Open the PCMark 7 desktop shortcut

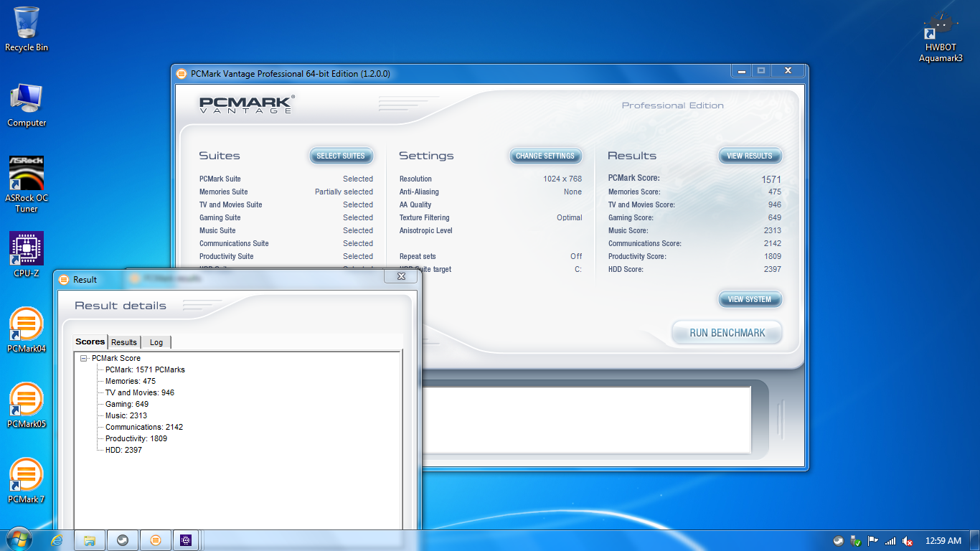27,481
